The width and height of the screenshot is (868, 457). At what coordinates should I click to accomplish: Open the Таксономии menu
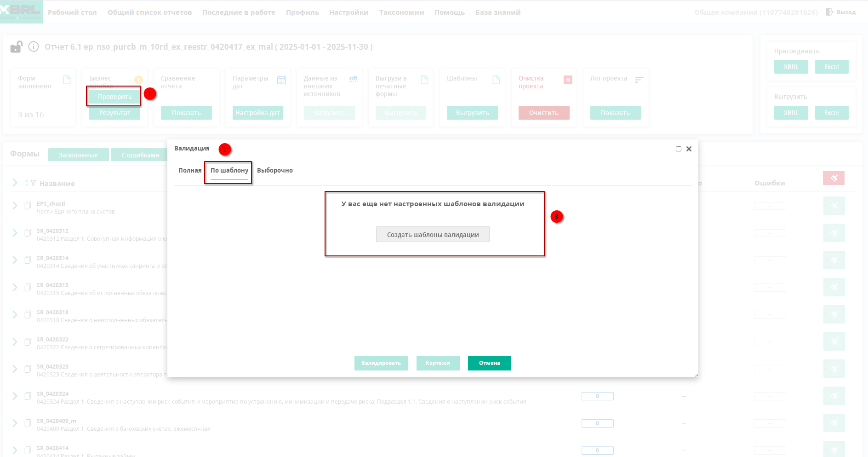401,12
